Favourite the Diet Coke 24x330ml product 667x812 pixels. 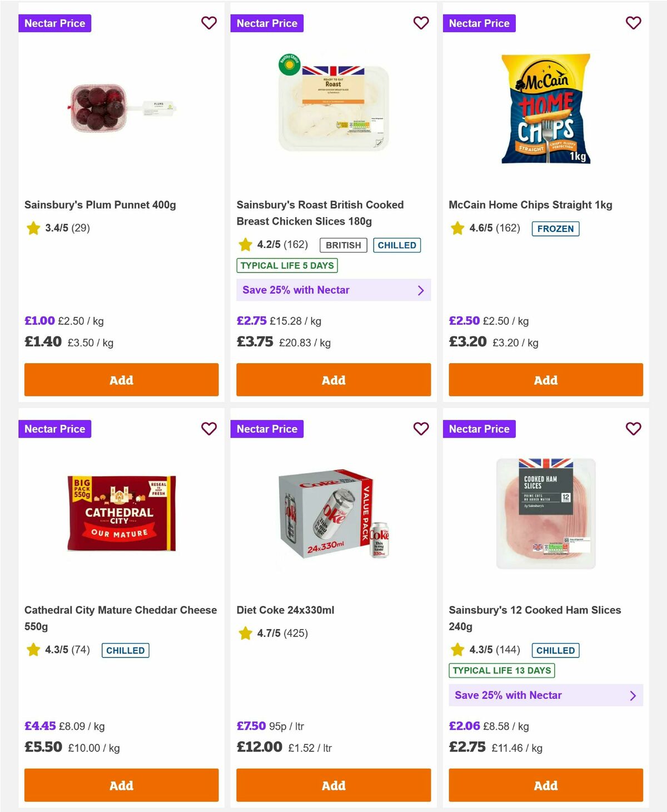click(x=421, y=429)
